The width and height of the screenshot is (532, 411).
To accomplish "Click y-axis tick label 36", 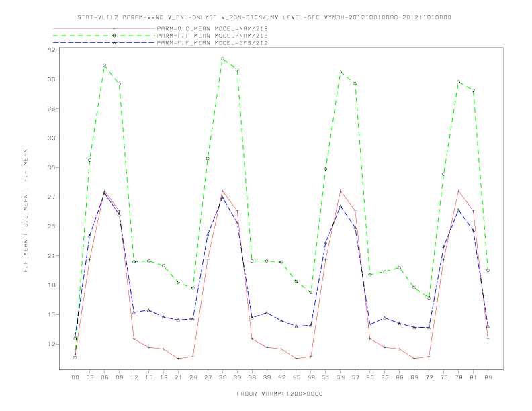I will tap(52, 109).
